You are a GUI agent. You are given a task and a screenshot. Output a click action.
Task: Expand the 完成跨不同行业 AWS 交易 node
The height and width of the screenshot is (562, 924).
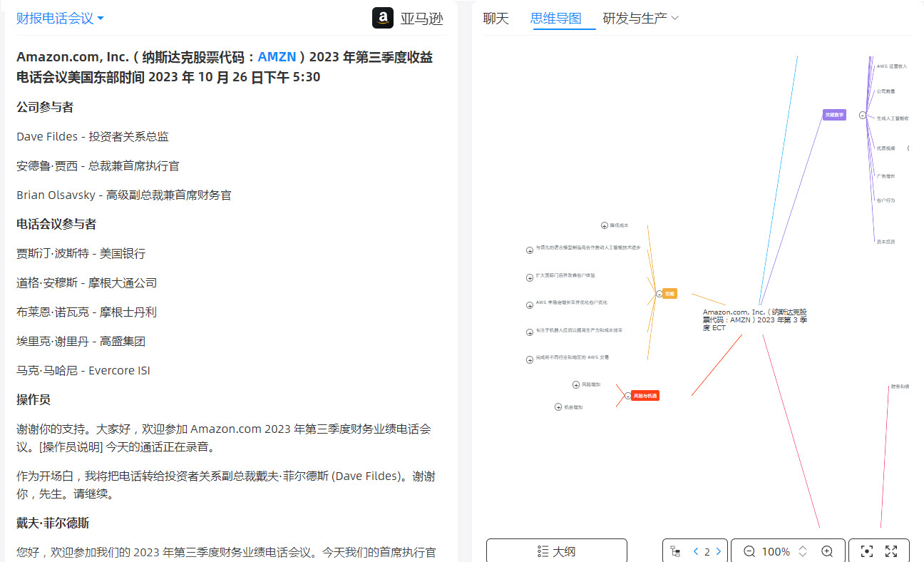point(530,359)
